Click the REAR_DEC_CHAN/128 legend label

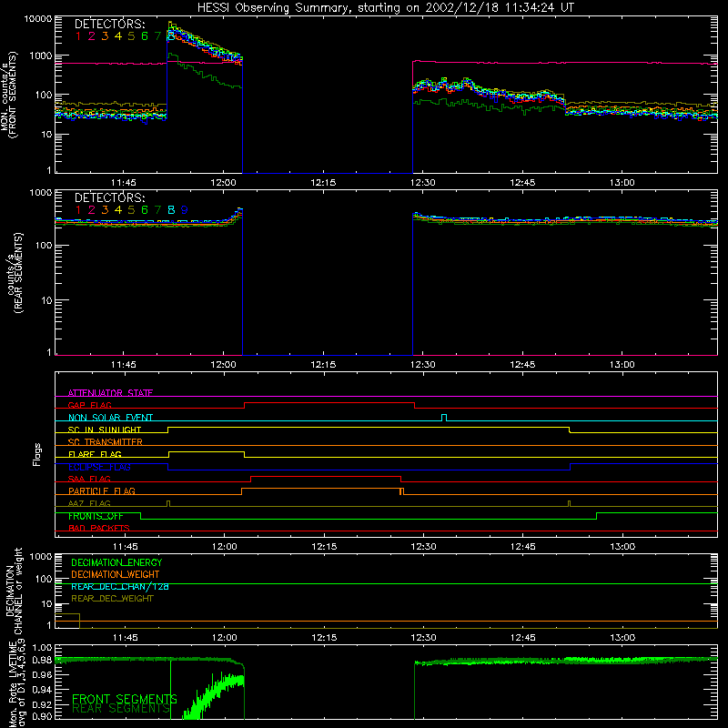point(120,586)
